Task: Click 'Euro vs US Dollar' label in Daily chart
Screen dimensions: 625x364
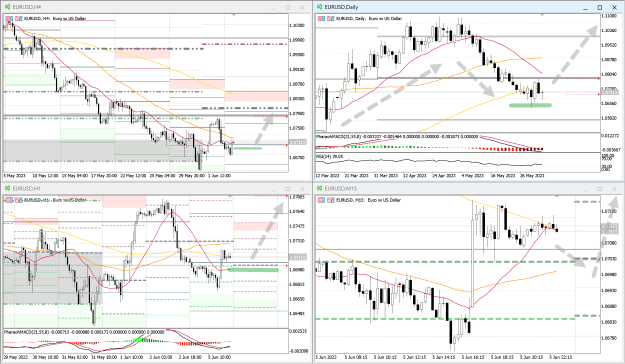Action: [385, 18]
